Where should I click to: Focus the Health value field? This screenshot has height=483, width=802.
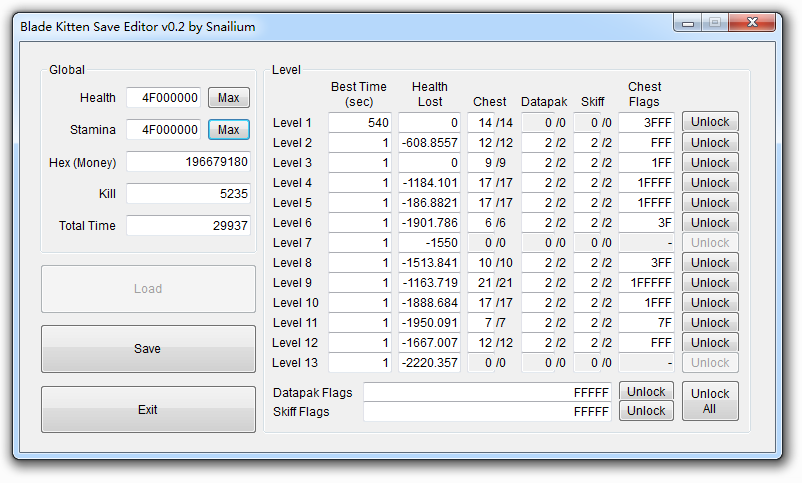pyautogui.click(x=164, y=98)
